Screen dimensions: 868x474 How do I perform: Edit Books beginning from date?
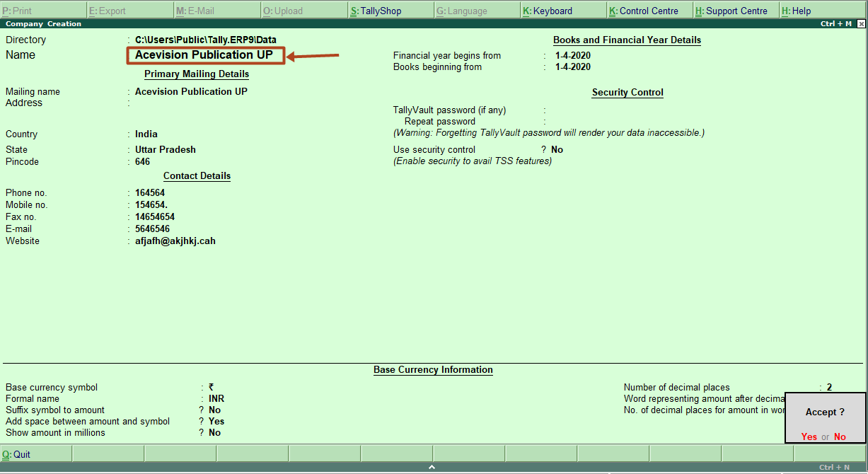(x=573, y=67)
